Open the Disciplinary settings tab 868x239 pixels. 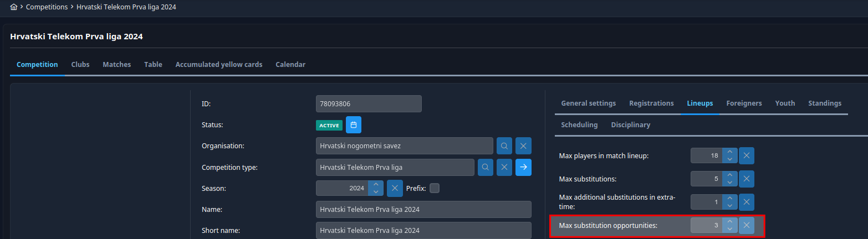(x=631, y=125)
